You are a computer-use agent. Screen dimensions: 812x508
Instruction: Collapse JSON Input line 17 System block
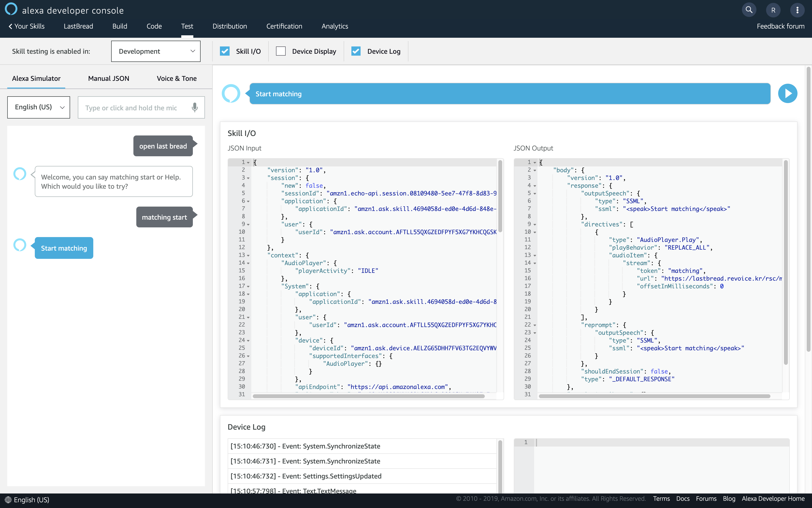click(248, 286)
